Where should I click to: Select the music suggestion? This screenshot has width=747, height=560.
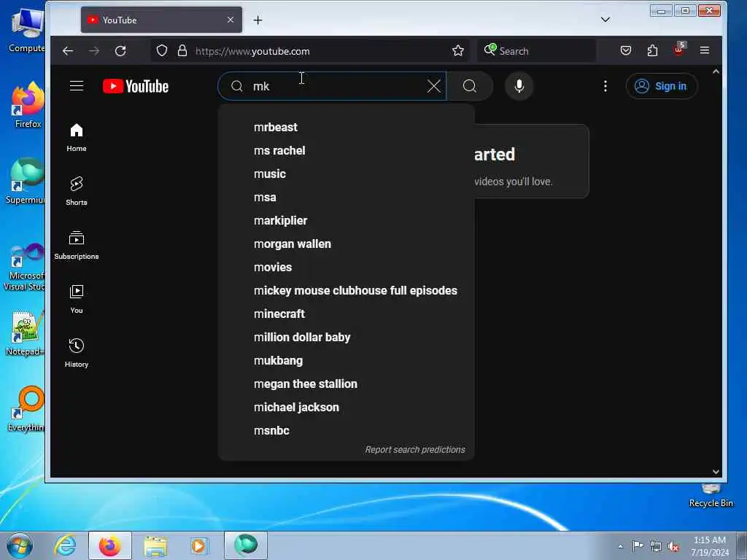coord(347,174)
